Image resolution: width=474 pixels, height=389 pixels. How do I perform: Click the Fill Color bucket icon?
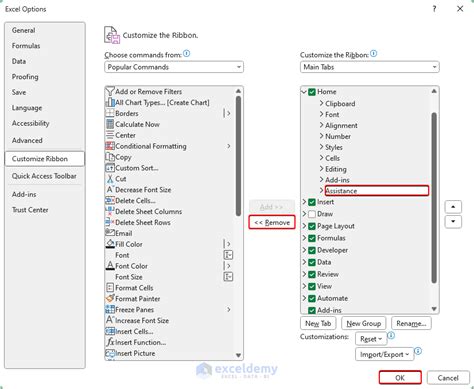(x=110, y=244)
